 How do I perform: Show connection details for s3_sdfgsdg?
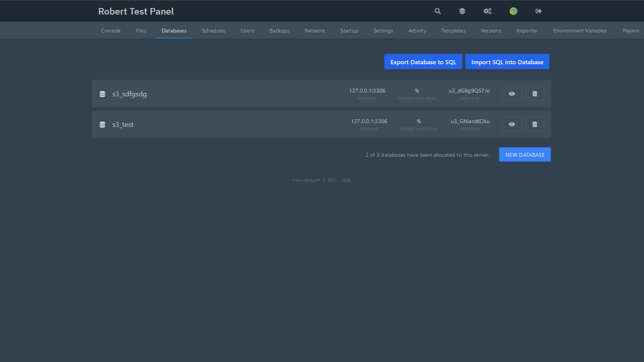point(512,94)
